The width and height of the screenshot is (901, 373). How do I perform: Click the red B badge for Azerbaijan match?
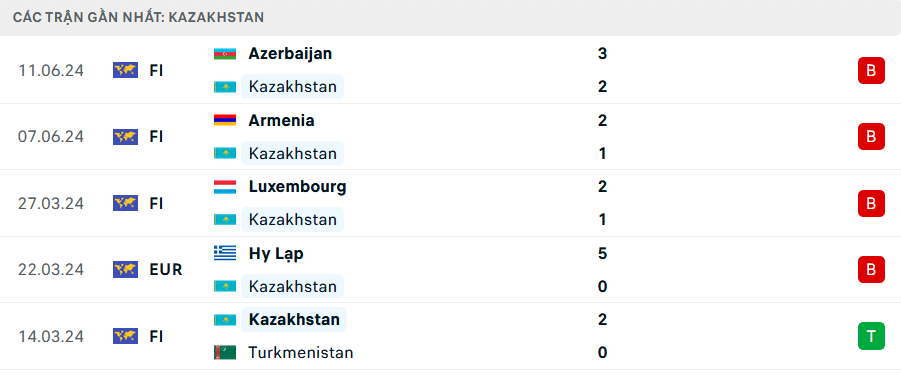click(x=871, y=71)
